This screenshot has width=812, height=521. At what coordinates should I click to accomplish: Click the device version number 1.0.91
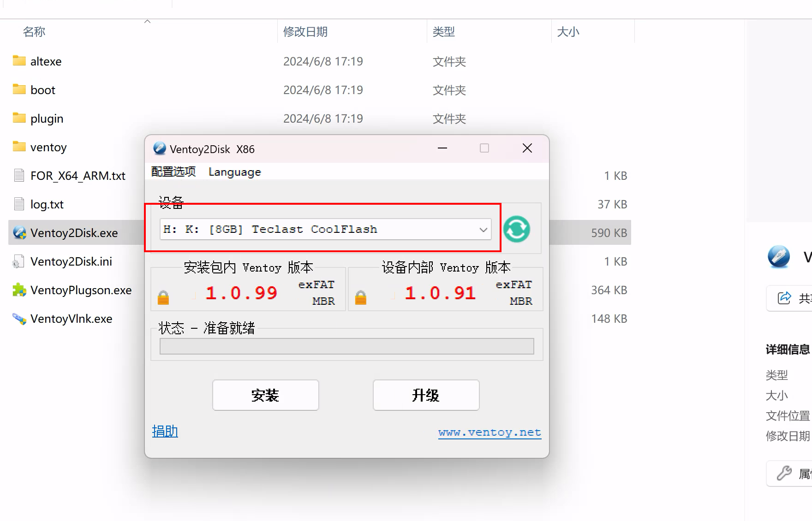(440, 293)
